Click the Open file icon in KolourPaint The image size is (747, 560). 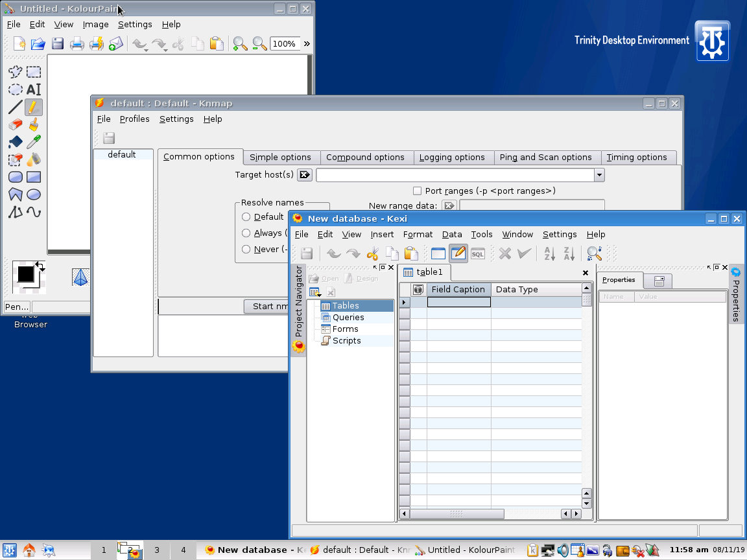point(38,44)
